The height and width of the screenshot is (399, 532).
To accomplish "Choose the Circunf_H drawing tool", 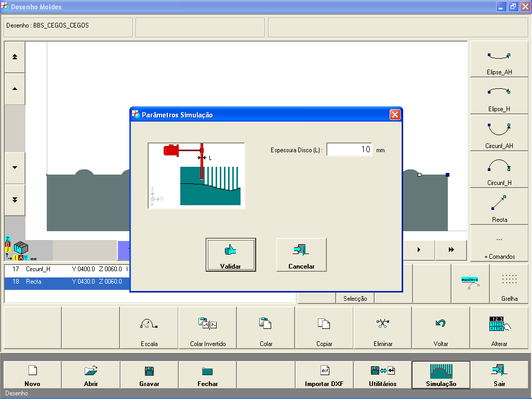I will click(499, 170).
